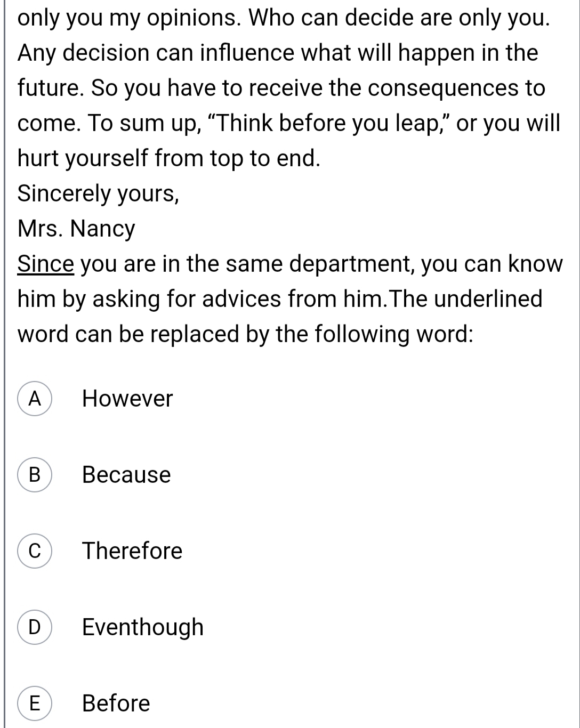Select radio option B
The image size is (580, 728).
(x=35, y=474)
